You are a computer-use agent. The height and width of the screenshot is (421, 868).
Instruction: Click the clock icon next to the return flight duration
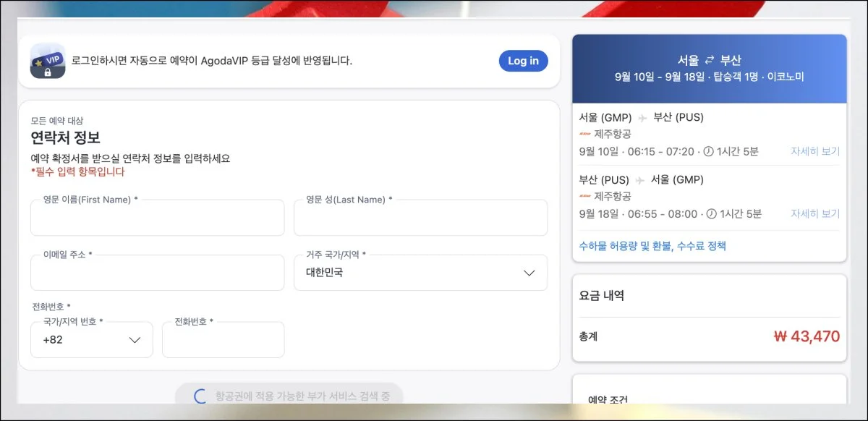(707, 212)
